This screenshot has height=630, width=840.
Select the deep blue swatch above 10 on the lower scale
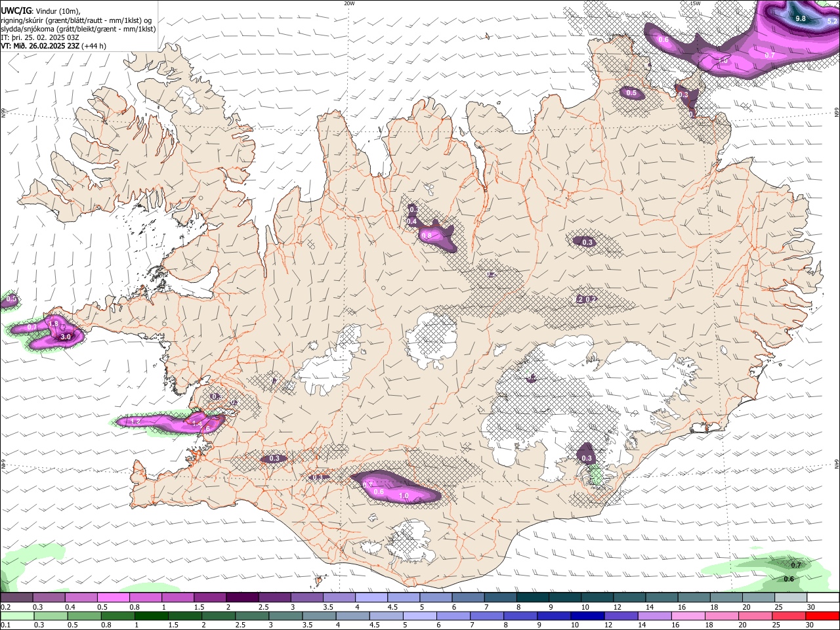click(587, 616)
